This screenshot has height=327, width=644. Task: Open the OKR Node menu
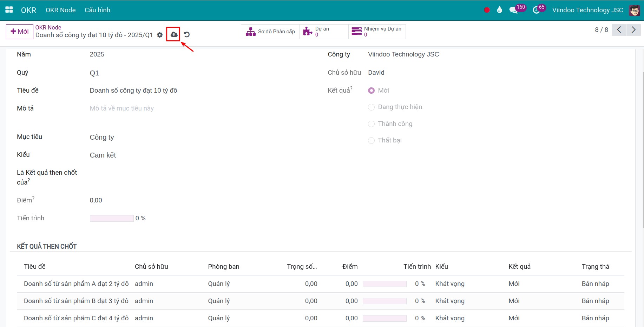60,10
